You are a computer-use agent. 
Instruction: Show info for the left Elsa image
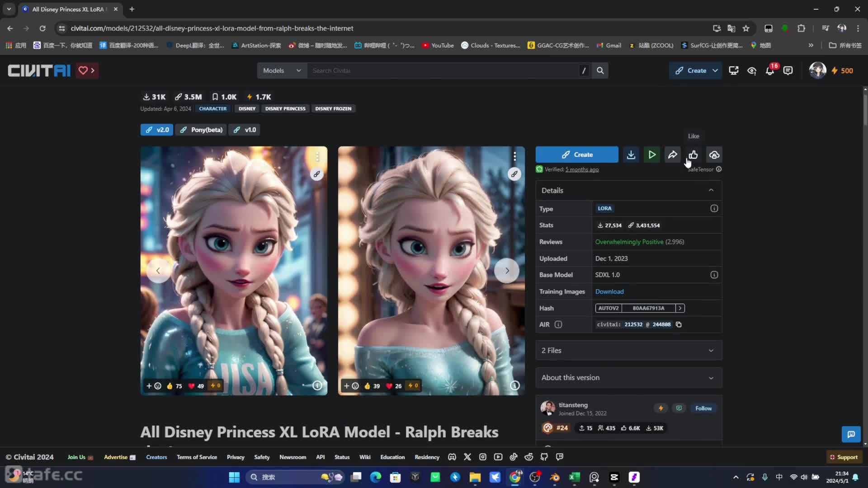point(317,385)
